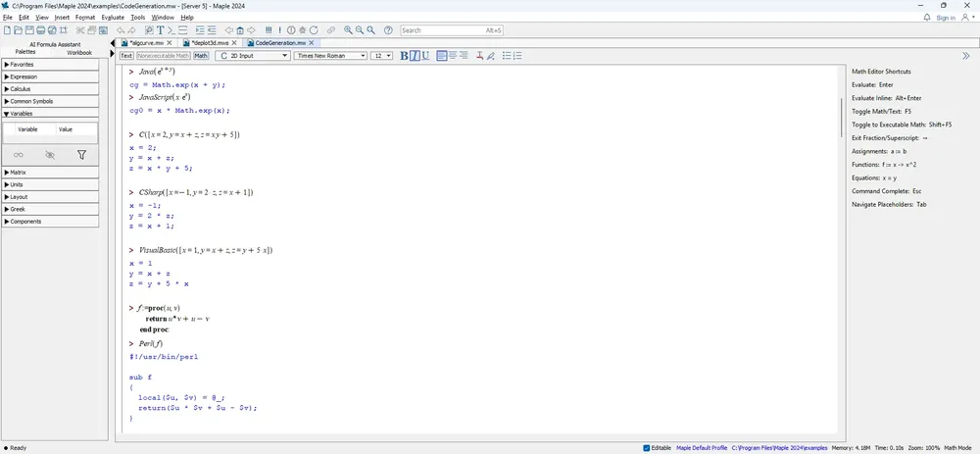Toggle hidden variables crossed-eye icon
This screenshot has width=980, height=454.
click(50, 155)
